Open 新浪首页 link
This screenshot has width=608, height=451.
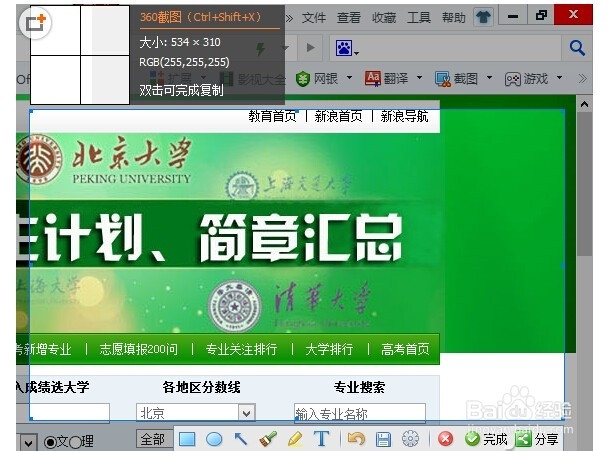339,116
